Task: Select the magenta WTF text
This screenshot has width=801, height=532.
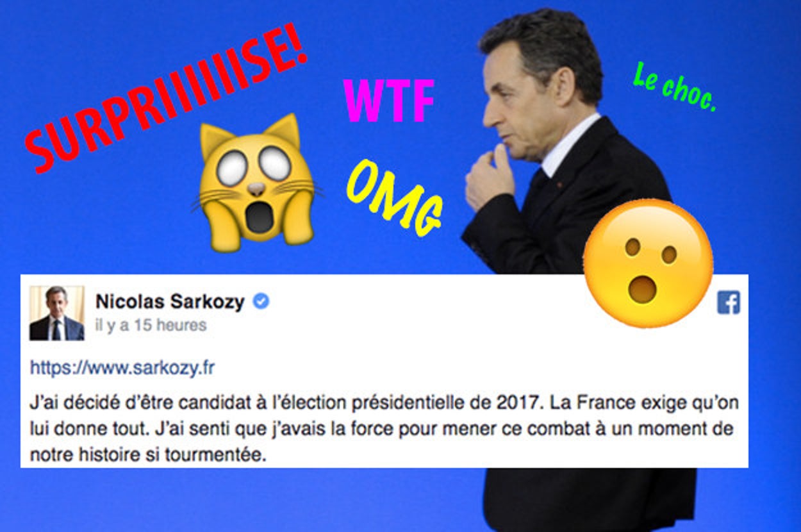Action: tap(389, 101)
